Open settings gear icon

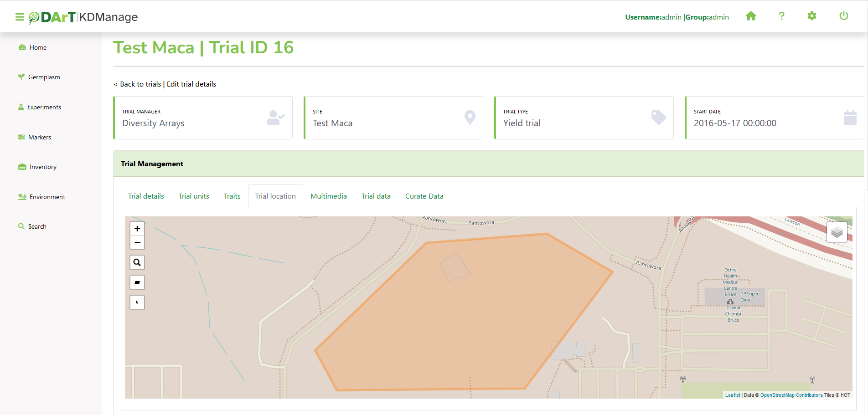click(x=812, y=16)
